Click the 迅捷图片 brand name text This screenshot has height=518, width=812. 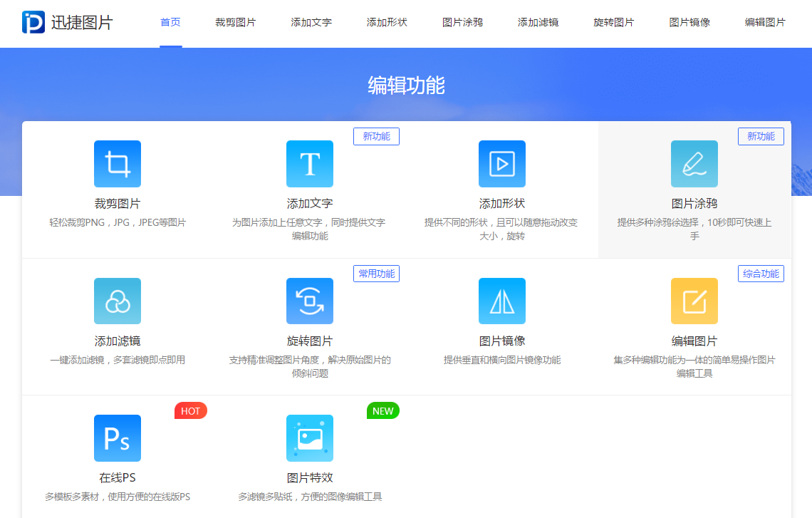point(82,22)
